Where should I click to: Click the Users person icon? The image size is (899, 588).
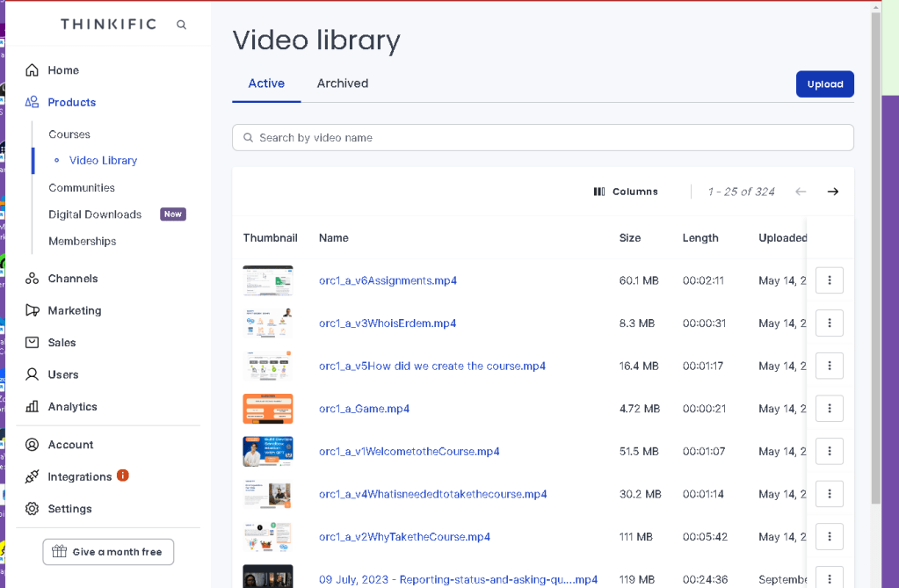(x=33, y=374)
